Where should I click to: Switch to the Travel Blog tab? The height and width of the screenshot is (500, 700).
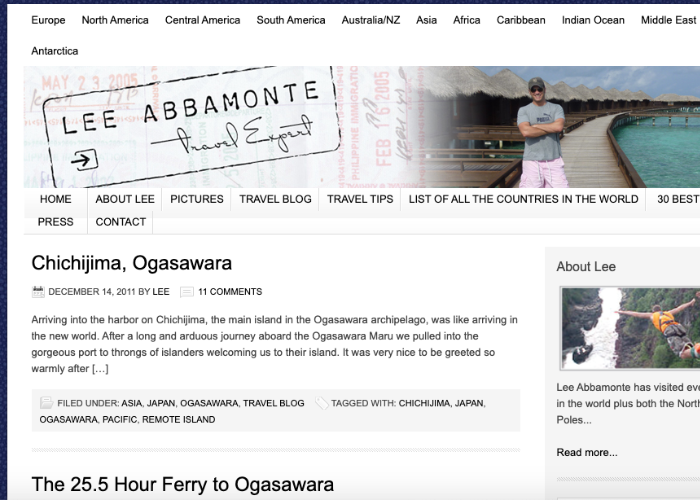pyautogui.click(x=275, y=199)
